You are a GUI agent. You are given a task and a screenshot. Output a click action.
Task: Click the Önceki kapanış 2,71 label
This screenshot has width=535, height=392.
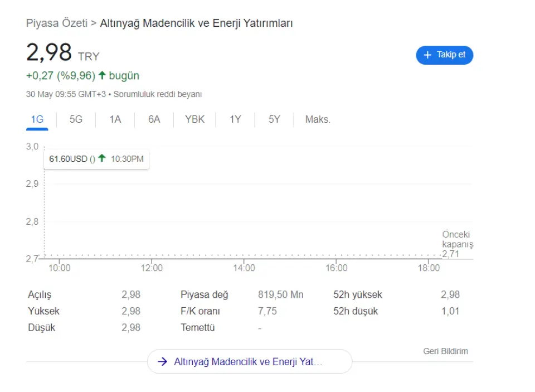tap(457, 244)
